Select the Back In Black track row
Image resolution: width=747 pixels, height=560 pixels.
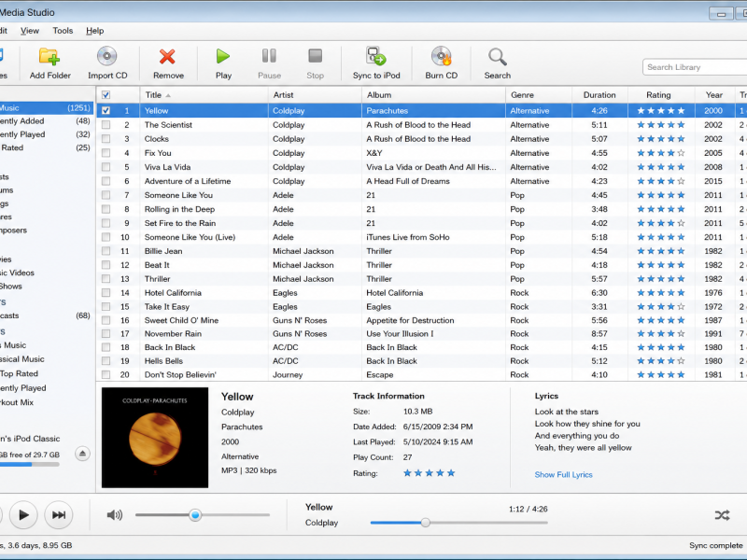[x=422, y=347]
